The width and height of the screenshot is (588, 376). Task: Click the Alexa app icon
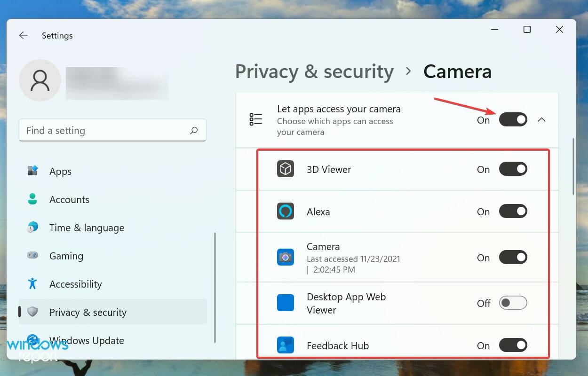[285, 211]
